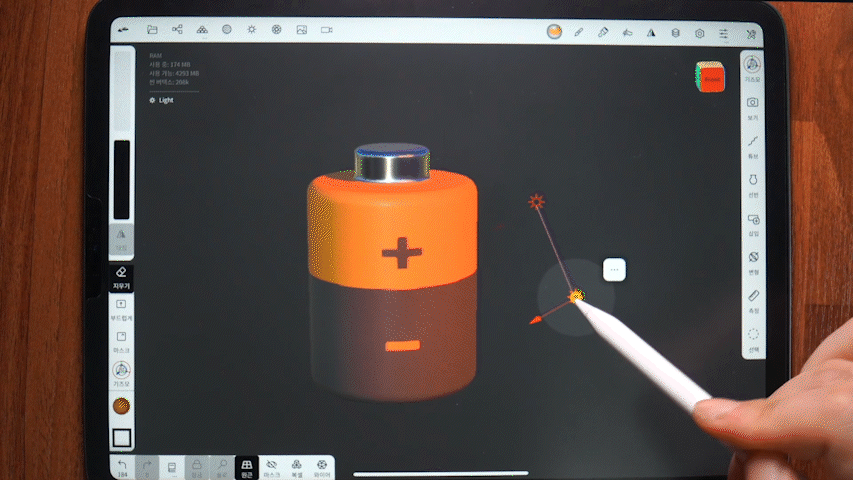The height and width of the screenshot is (480, 854).
Task: Open the Layers stack menu
Action: [675, 32]
